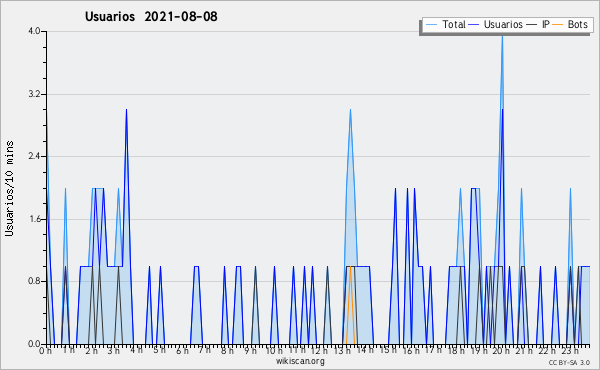
Task: Click the y-axis value '0.8'
Action: (x=34, y=281)
